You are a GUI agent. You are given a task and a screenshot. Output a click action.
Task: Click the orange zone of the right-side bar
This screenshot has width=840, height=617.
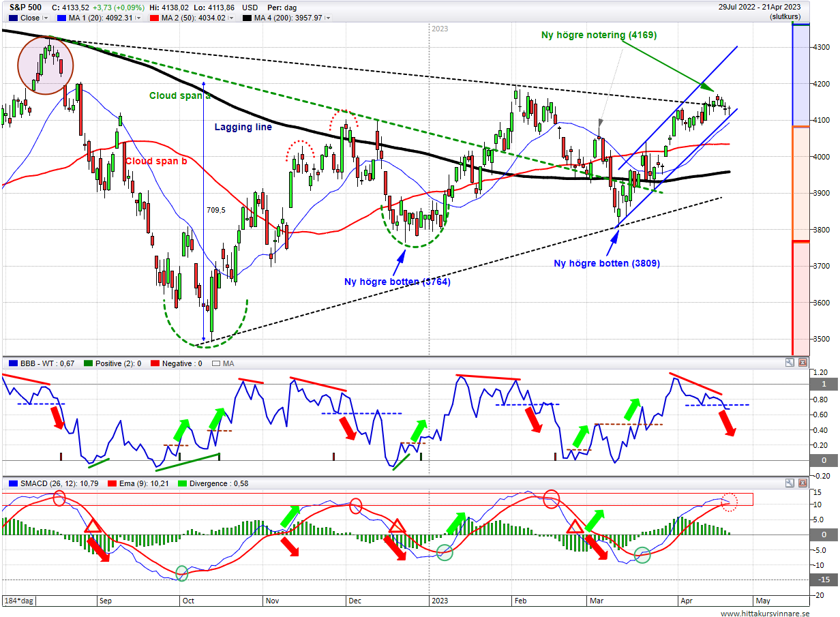click(x=800, y=184)
